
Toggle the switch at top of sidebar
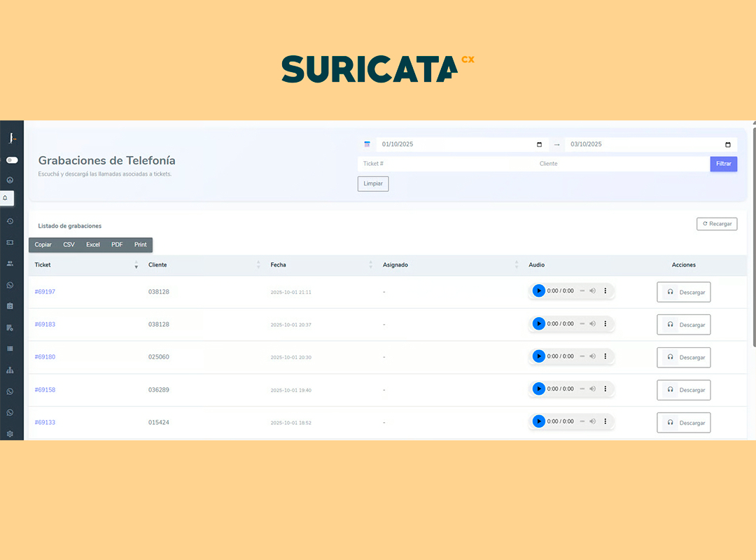pyautogui.click(x=12, y=160)
